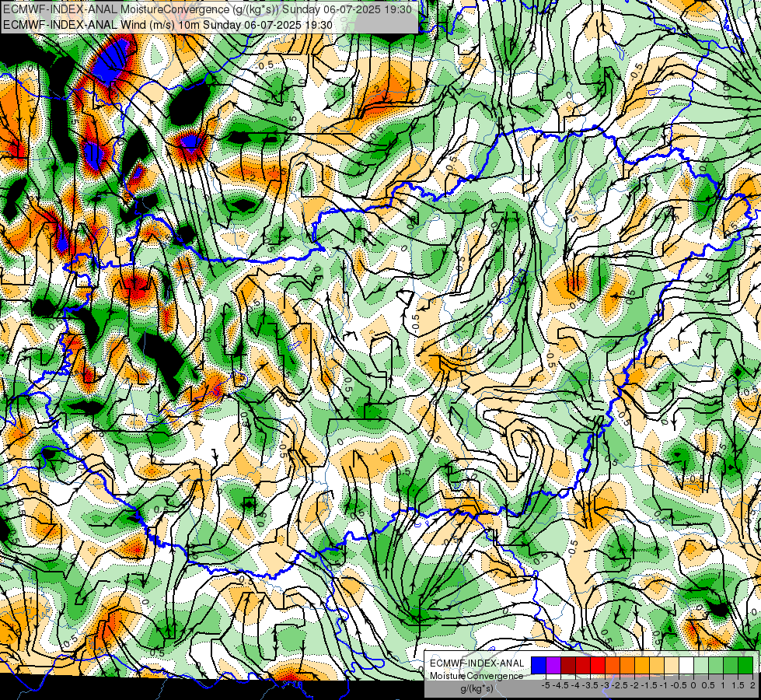Click the '1.5' tick label on legend scale
The height and width of the screenshot is (700, 761).
point(738,685)
